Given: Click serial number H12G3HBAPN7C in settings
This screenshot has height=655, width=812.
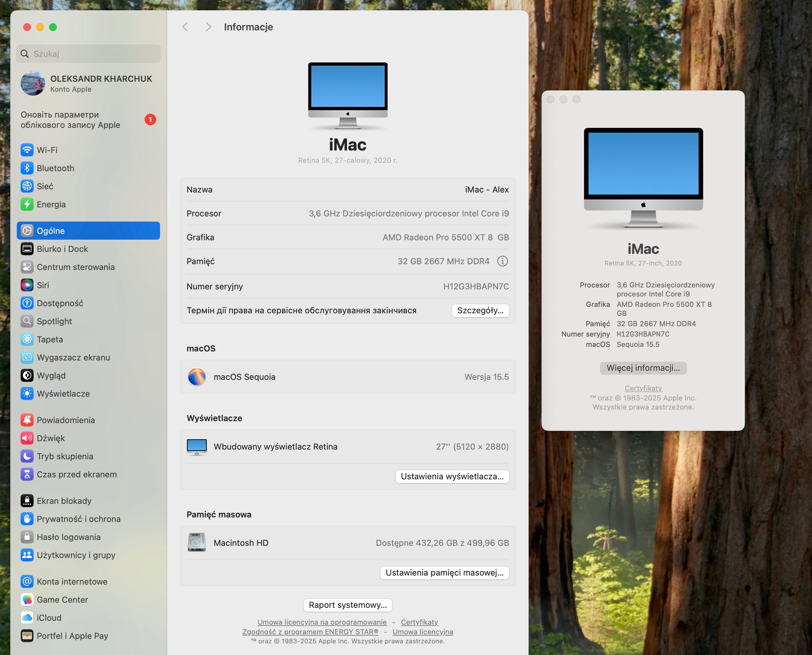Looking at the screenshot, I should coord(476,286).
